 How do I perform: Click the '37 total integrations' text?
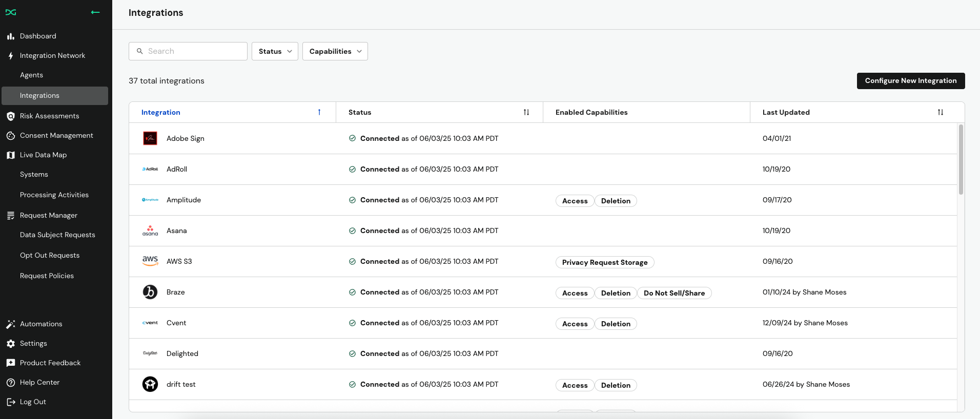(167, 81)
